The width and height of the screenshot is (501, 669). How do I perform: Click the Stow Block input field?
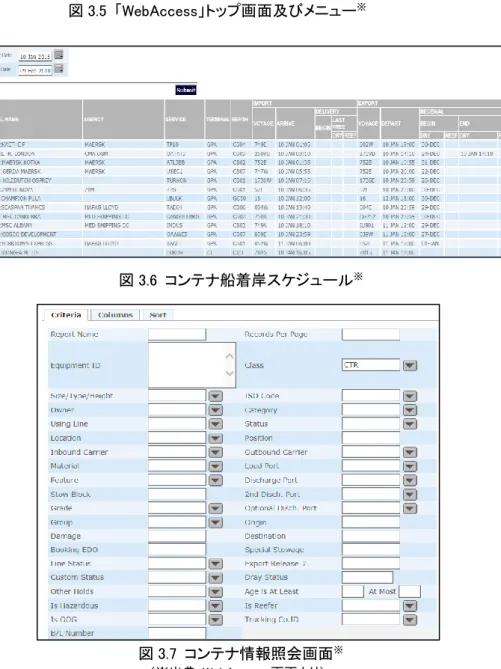(177, 494)
